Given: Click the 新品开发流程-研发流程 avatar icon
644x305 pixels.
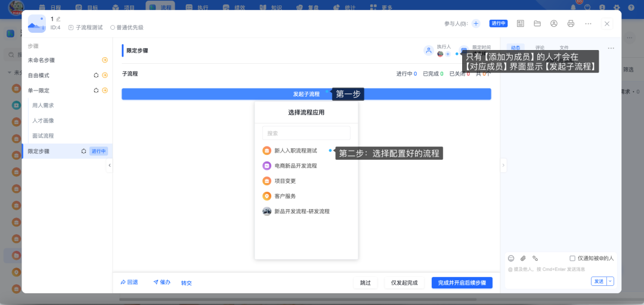Looking at the screenshot, I should point(267,211).
